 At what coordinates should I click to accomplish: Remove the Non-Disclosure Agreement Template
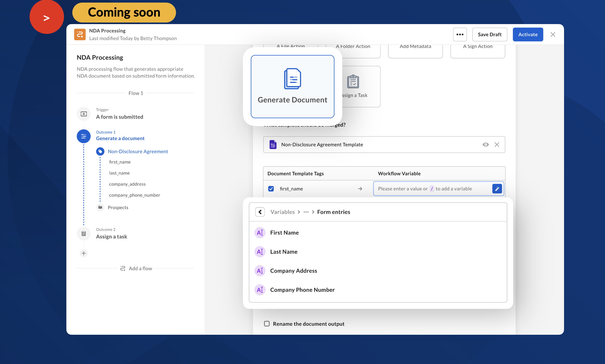[497, 145]
